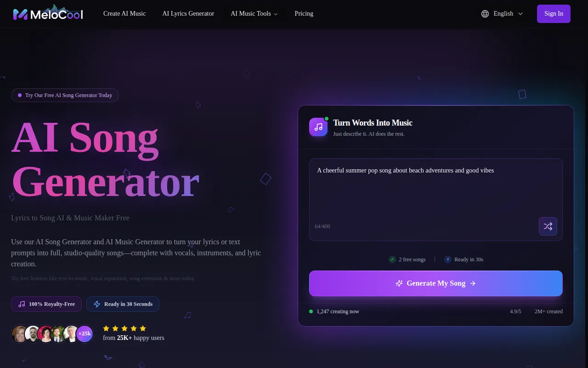Click the green checkmark beside 2 free songs

(x=392, y=259)
